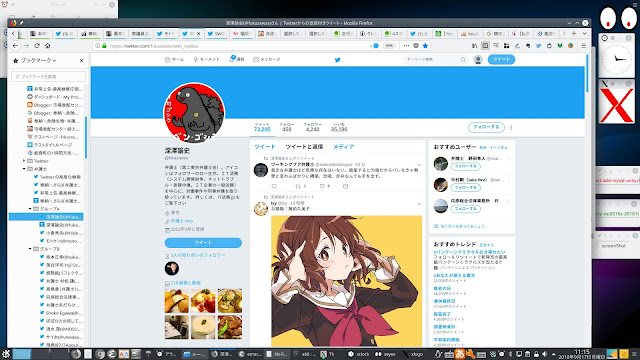Open the page actions three-dot menu
This screenshot has width=640, height=360.
406,46
